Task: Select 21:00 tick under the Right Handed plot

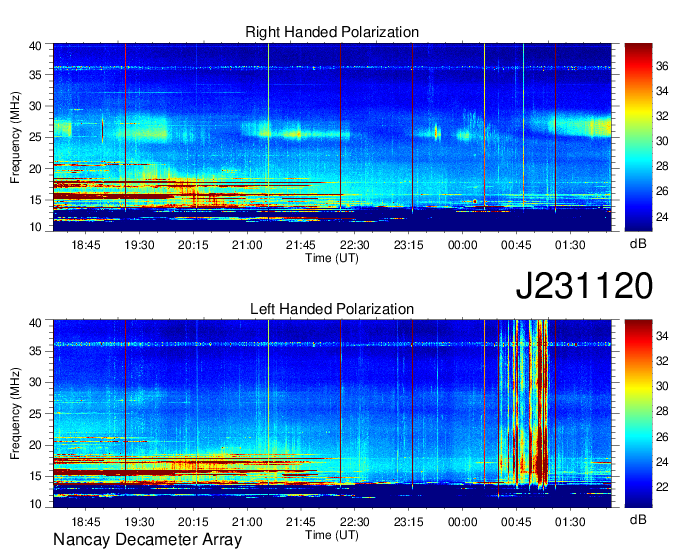Action: pyautogui.click(x=247, y=245)
